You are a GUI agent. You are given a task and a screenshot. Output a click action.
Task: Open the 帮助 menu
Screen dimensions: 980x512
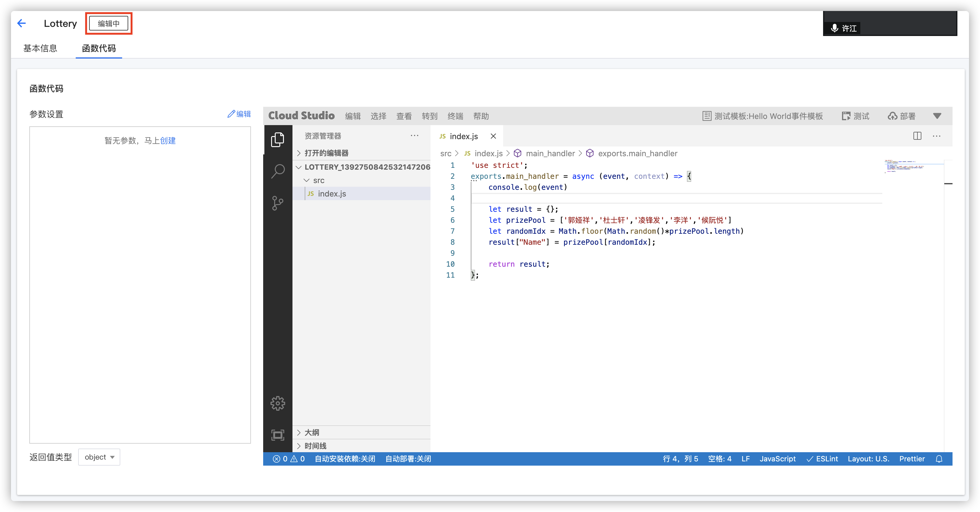click(x=481, y=116)
